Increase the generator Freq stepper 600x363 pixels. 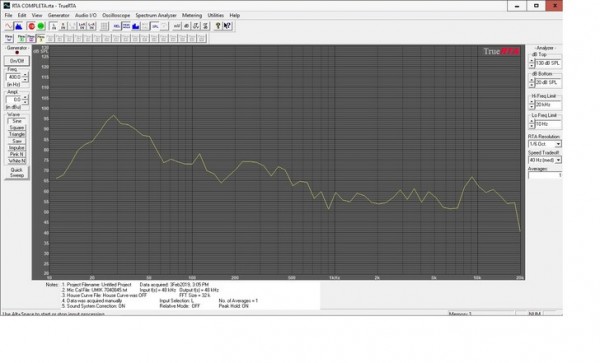[25, 75]
